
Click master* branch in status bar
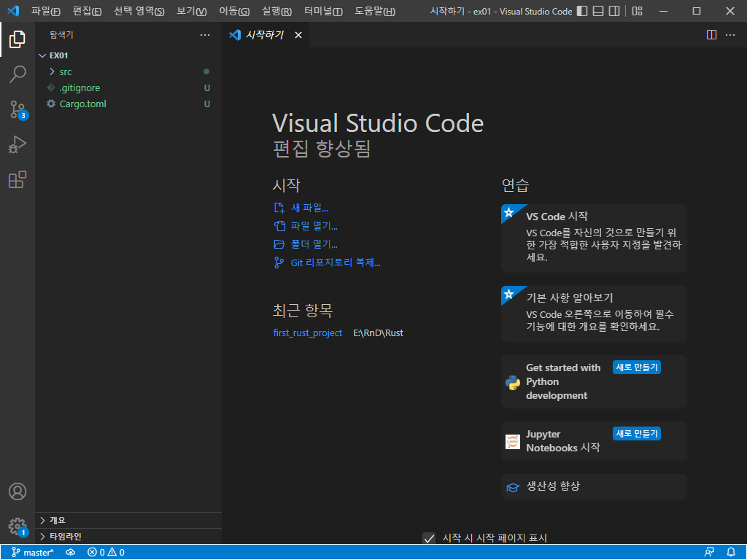(x=32, y=553)
